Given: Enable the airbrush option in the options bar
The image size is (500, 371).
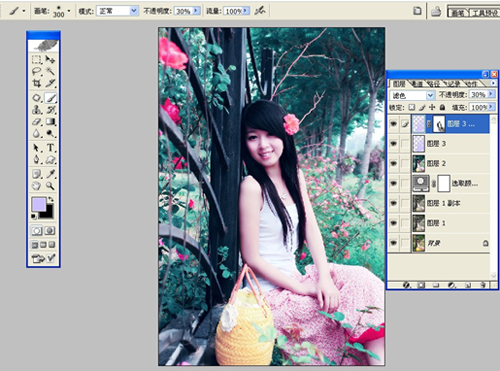Looking at the screenshot, I should click(x=260, y=11).
